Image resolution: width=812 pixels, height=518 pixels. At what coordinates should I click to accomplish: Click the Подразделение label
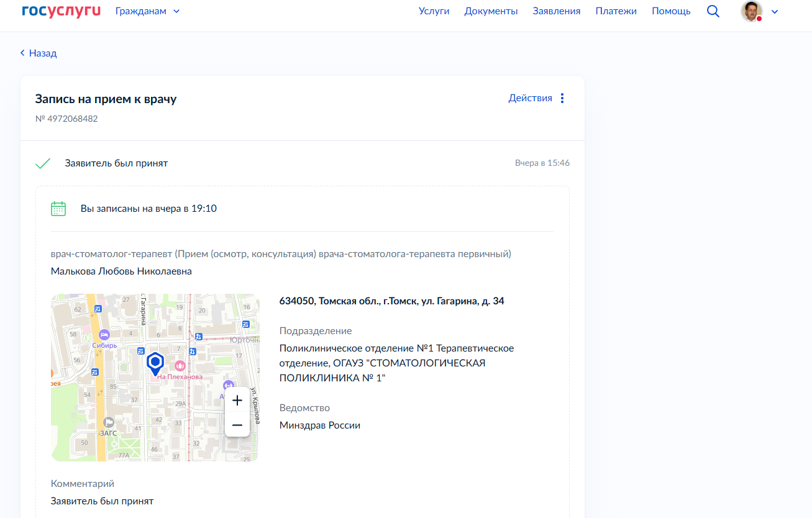[316, 331]
